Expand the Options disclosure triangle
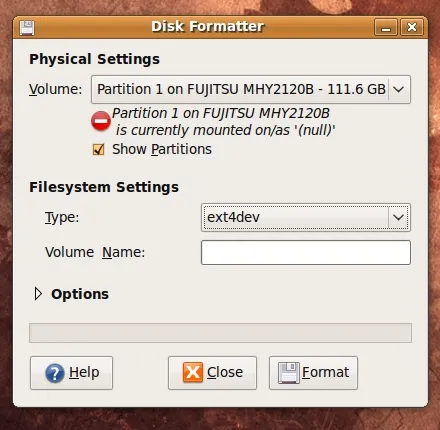The height and width of the screenshot is (430, 440). [38, 294]
